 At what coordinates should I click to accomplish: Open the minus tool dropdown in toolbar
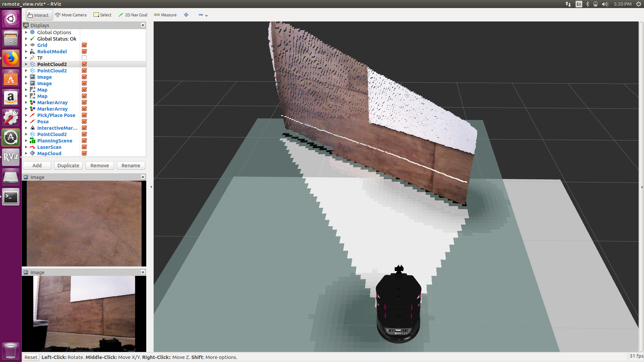pos(206,16)
